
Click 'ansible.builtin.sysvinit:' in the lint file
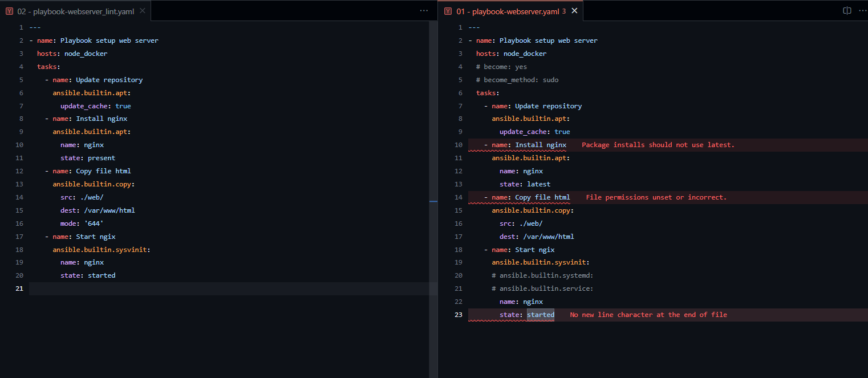coord(102,250)
